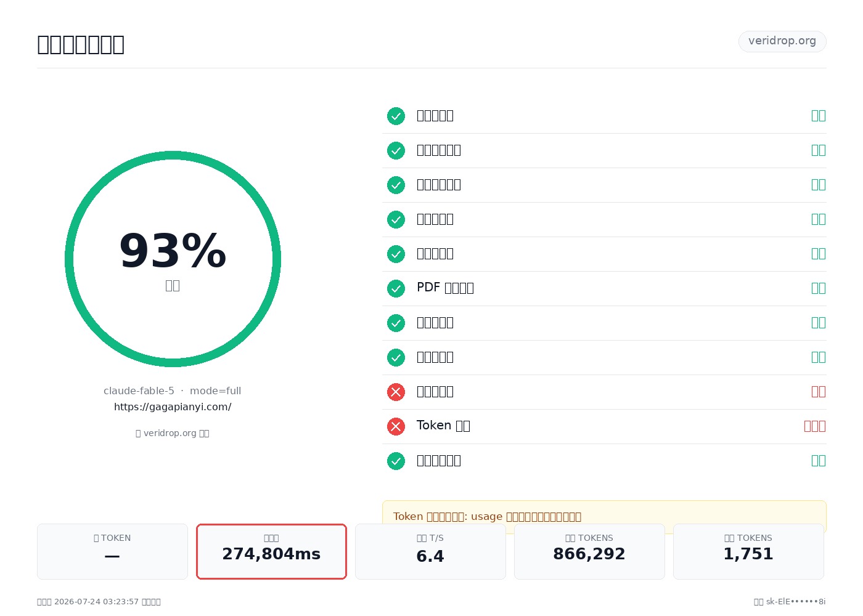
Task: Select the 1,751 TOKENS stat card
Action: 748,551
